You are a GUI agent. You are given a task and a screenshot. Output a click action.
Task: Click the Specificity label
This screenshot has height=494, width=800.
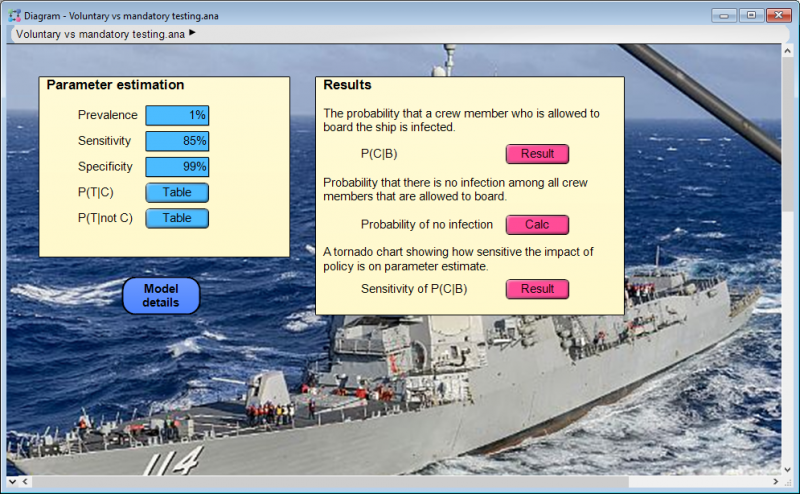click(x=105, y=166)
